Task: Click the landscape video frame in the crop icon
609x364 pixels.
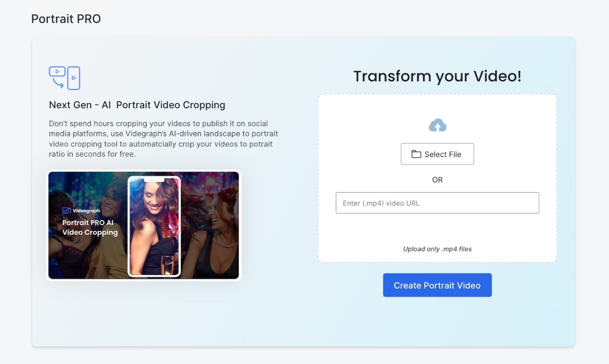Action: pos(57,71)
